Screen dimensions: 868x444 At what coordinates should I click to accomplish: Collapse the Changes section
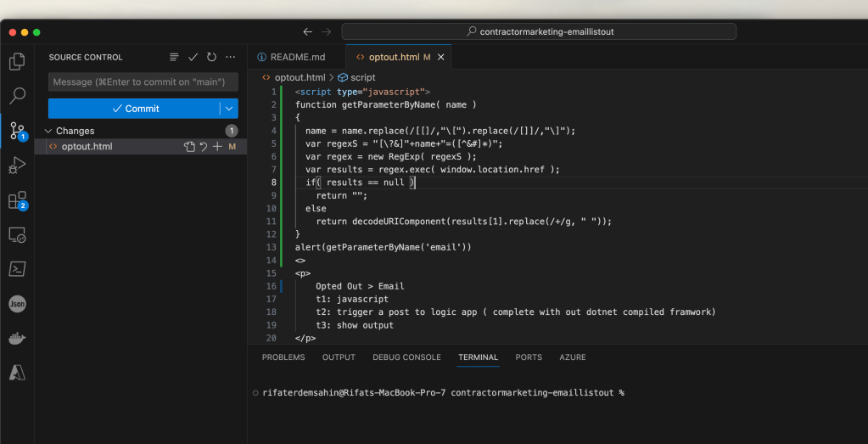click(x=48, y=132)
